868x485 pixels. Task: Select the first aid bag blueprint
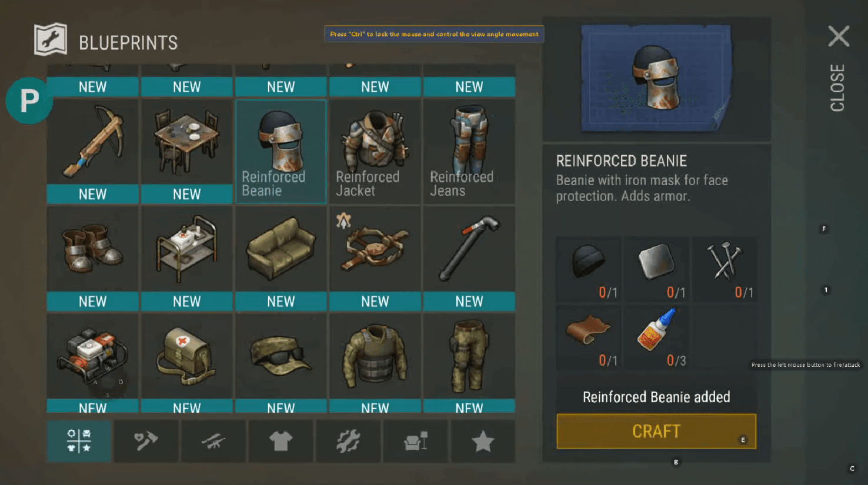pyautogui.click(x=186, y=363)
